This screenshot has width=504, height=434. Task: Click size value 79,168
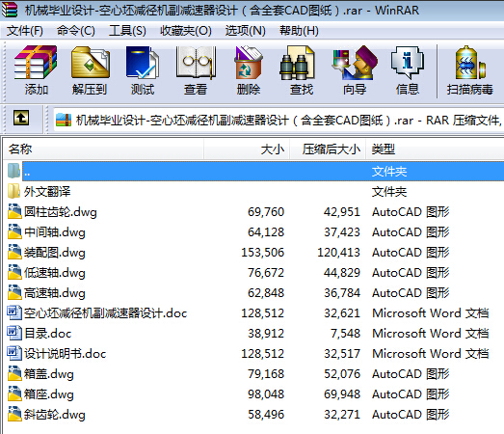266,374
